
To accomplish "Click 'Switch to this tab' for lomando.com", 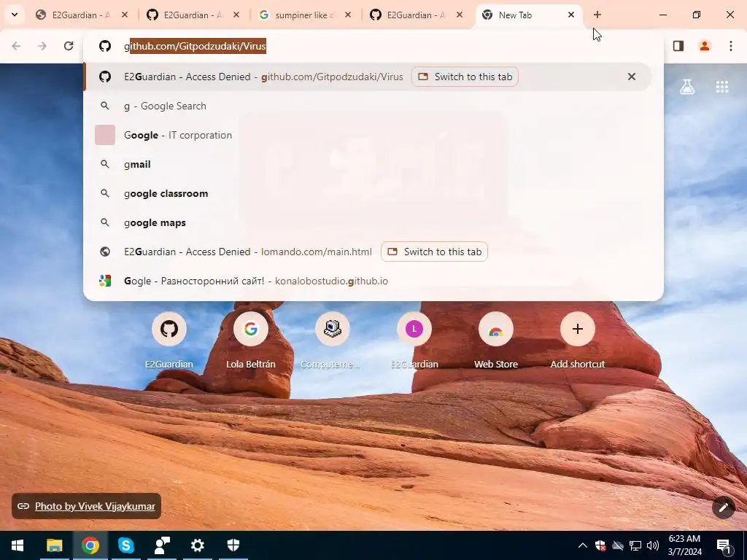I will coord(435,252).
